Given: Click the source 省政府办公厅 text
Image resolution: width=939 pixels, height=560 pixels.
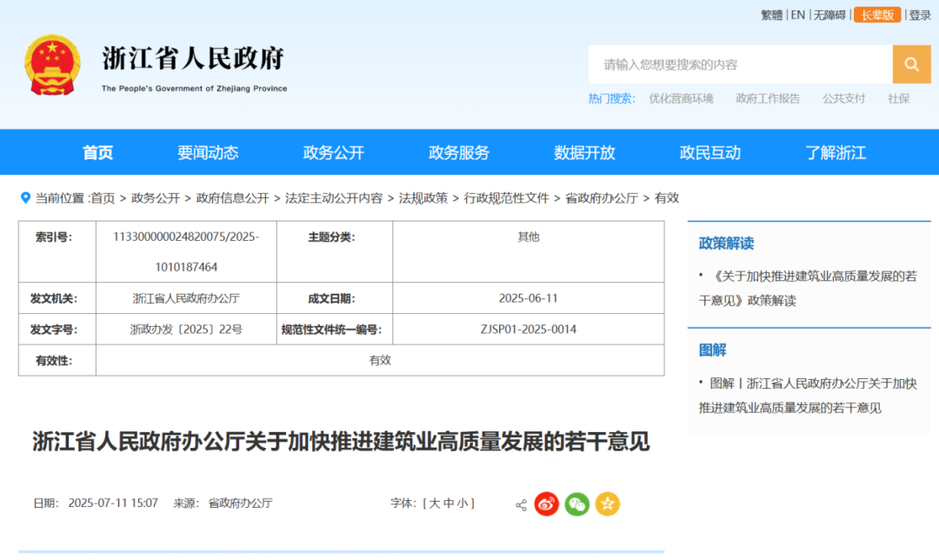Looking at the screenshot, I should tap(240, 503).
